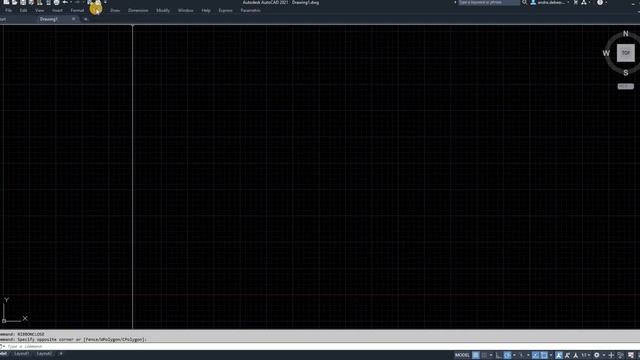
Task: Toggle grid display in status bar
Action: tap(476, 355)
